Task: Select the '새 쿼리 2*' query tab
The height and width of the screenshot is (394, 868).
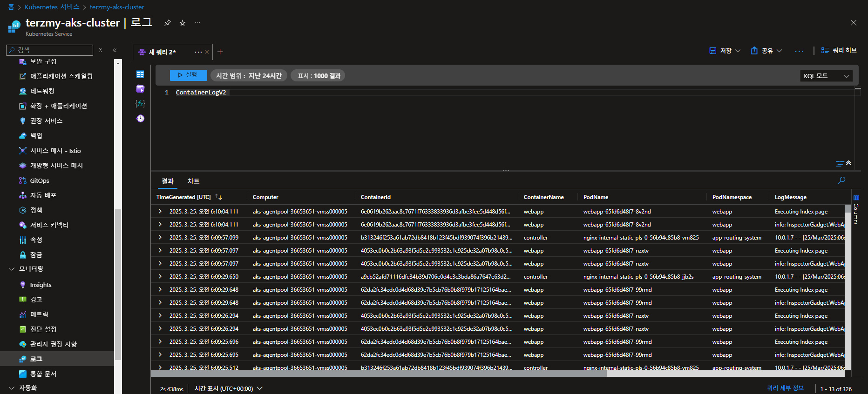Action: pyautogui.click(x=163, y=52)
